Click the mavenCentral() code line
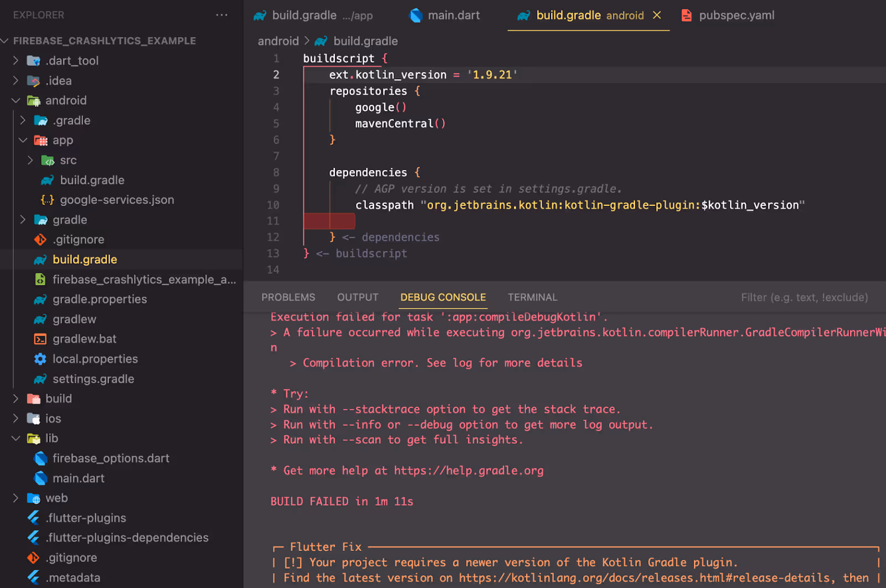Viewport: 886px width, 588px height. tap(400, 123)
